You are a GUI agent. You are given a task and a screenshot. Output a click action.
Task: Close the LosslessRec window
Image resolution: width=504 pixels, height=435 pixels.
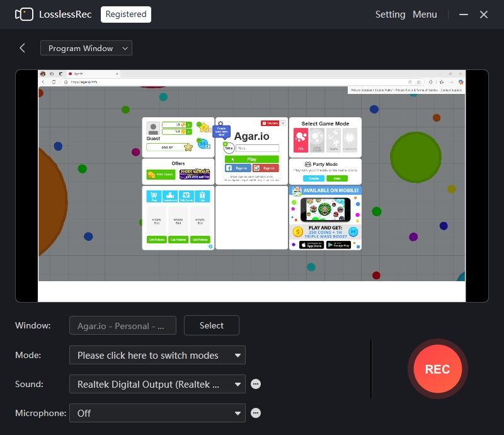pyautogui.click(x=484, y=14)
